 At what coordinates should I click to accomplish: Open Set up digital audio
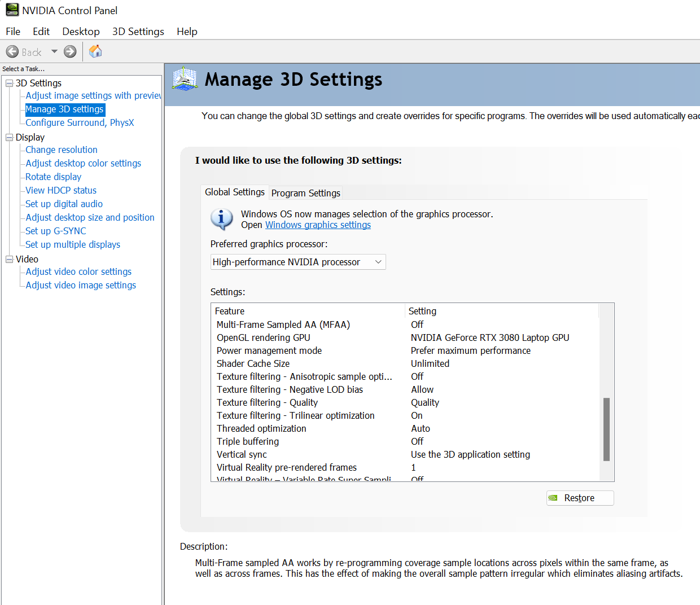tap(64, 204)
